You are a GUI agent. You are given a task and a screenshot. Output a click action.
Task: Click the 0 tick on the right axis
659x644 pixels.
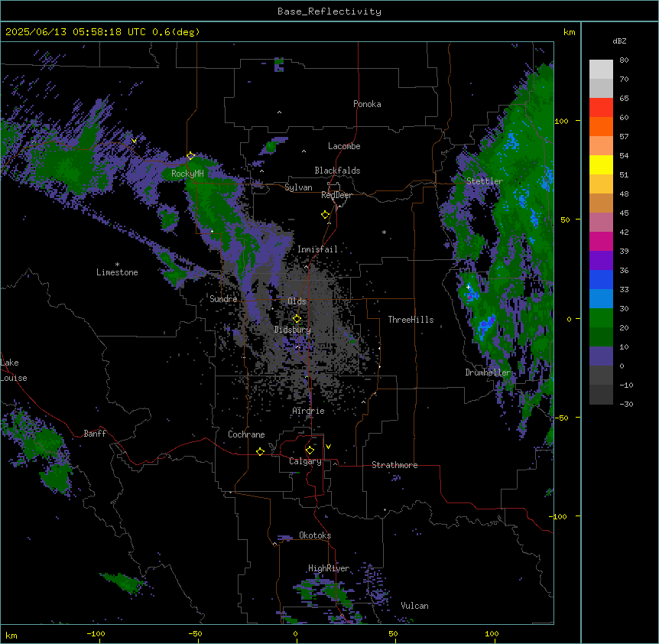pos(569,319)
